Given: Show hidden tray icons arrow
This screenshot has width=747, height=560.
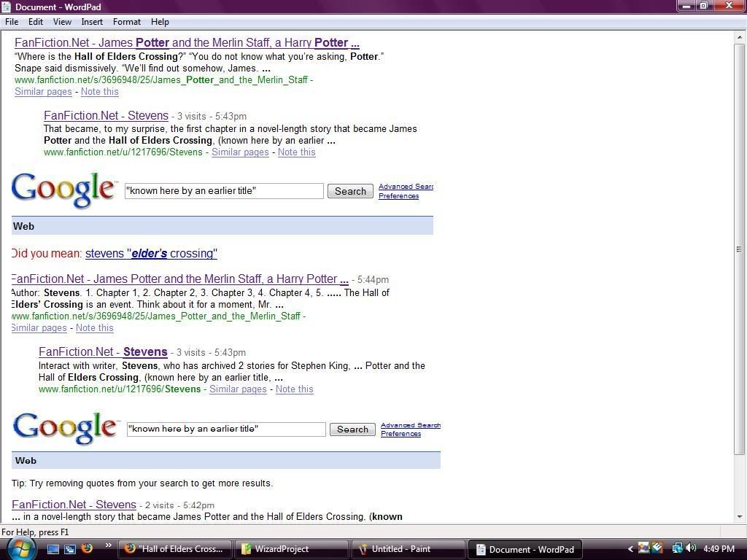Looking at the screenshot, I should click(x=630, y=549).
